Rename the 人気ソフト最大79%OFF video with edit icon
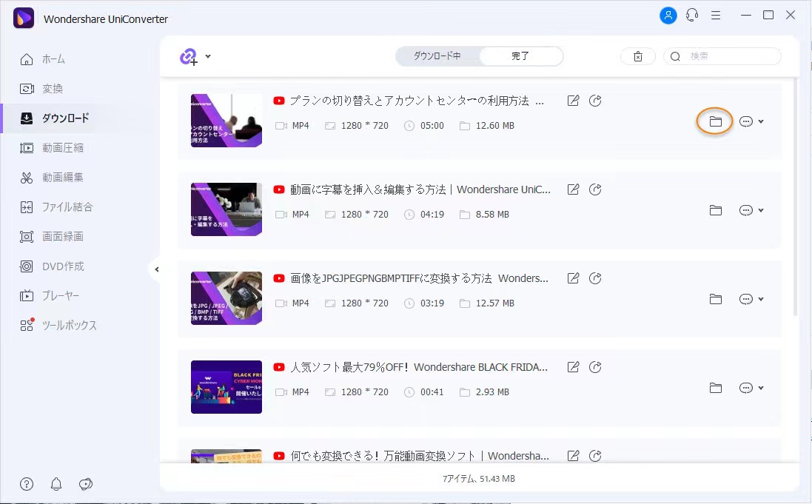 coord(573,367)
